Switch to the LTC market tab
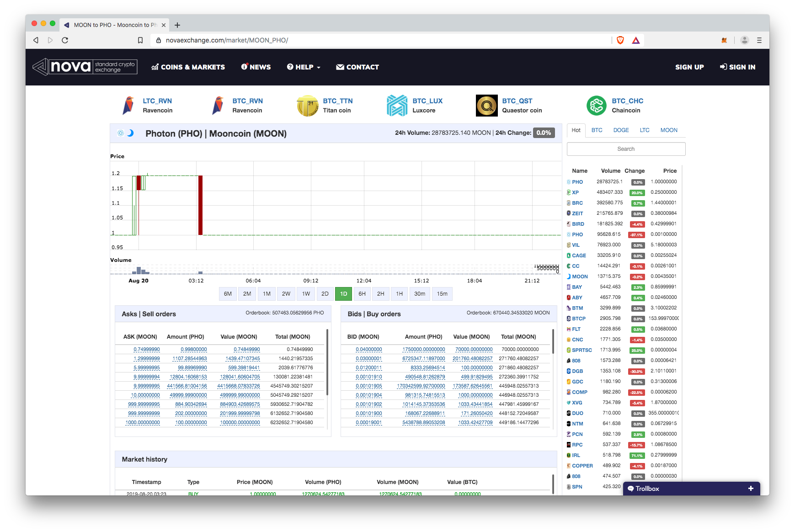This screenshot has height=532, width=795. (645, 130)
